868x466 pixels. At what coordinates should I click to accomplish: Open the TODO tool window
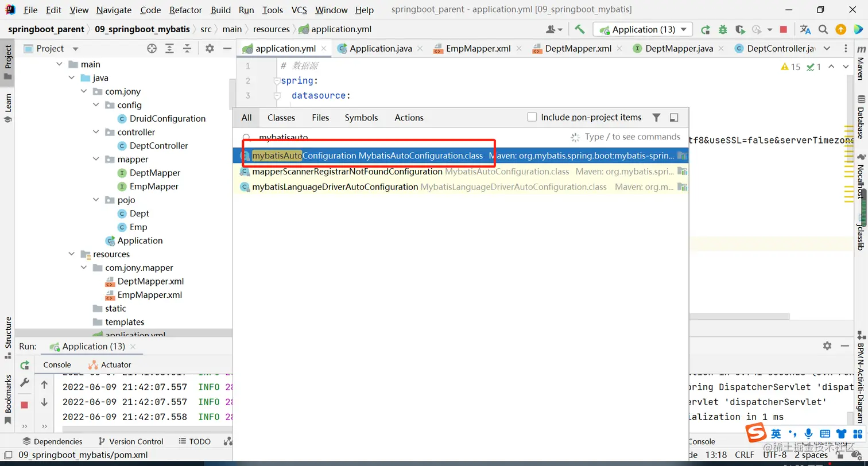(194, 441)
